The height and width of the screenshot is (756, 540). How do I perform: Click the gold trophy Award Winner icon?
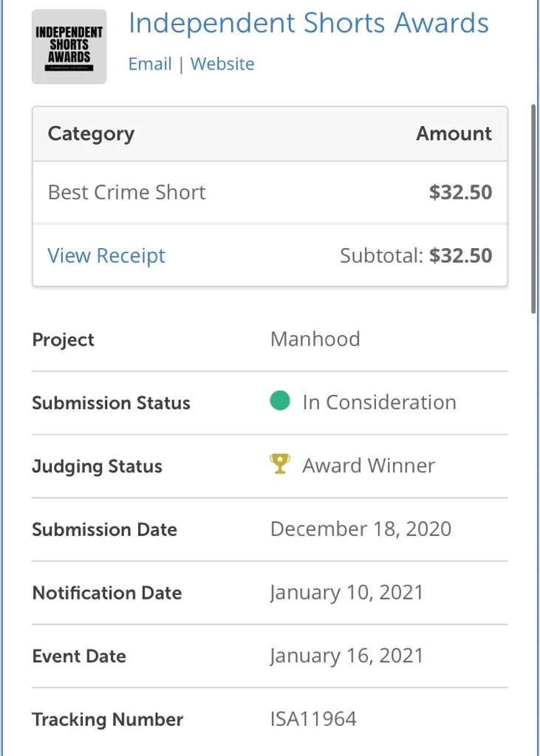(x=280, y=464)
